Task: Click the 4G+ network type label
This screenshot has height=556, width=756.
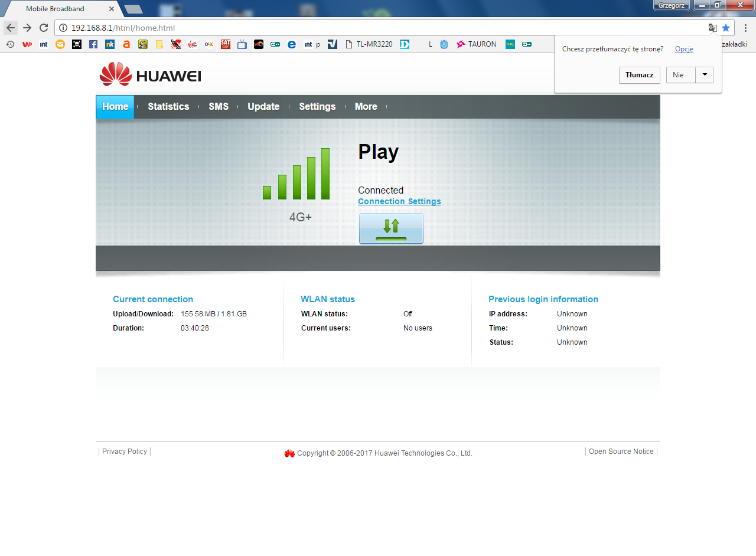Action: click(x=301, y=217)
